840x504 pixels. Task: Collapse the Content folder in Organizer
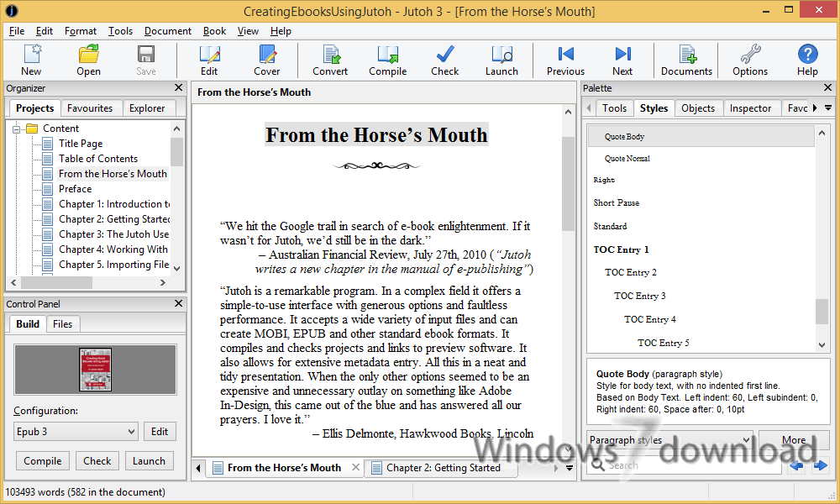(x=16, y=129)
